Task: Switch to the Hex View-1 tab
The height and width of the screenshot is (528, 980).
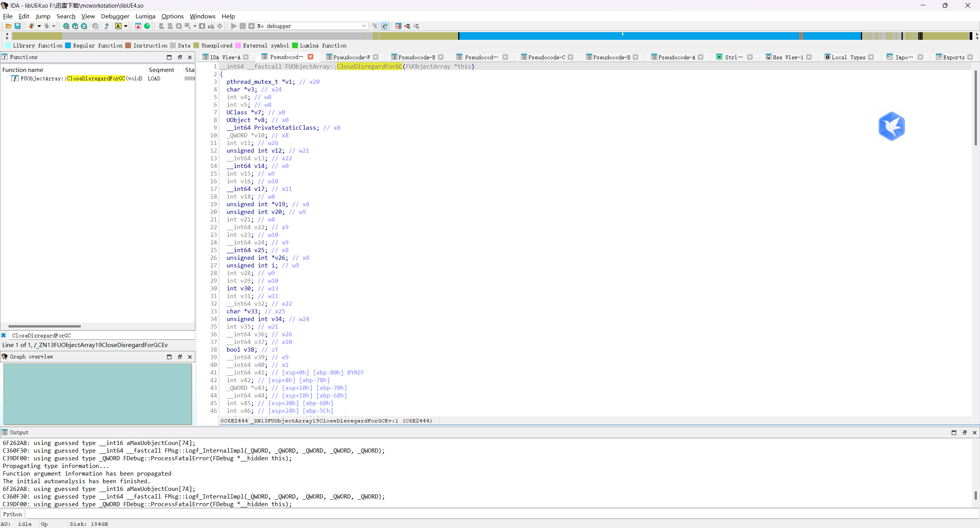Action: (788, 57)
